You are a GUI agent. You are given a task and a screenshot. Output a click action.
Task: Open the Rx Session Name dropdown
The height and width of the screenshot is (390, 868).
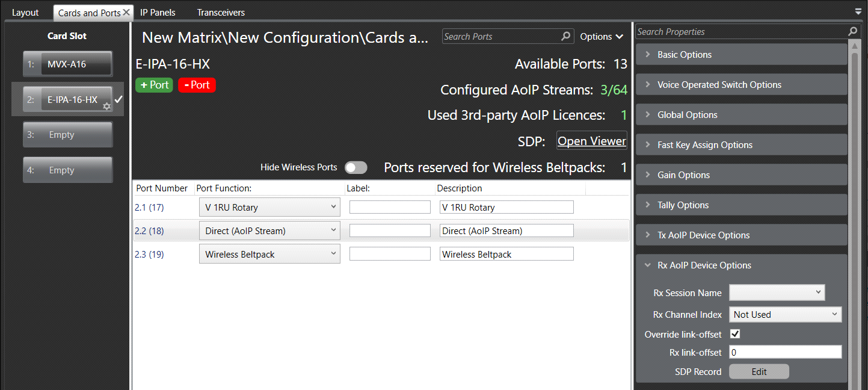[777, 293]
